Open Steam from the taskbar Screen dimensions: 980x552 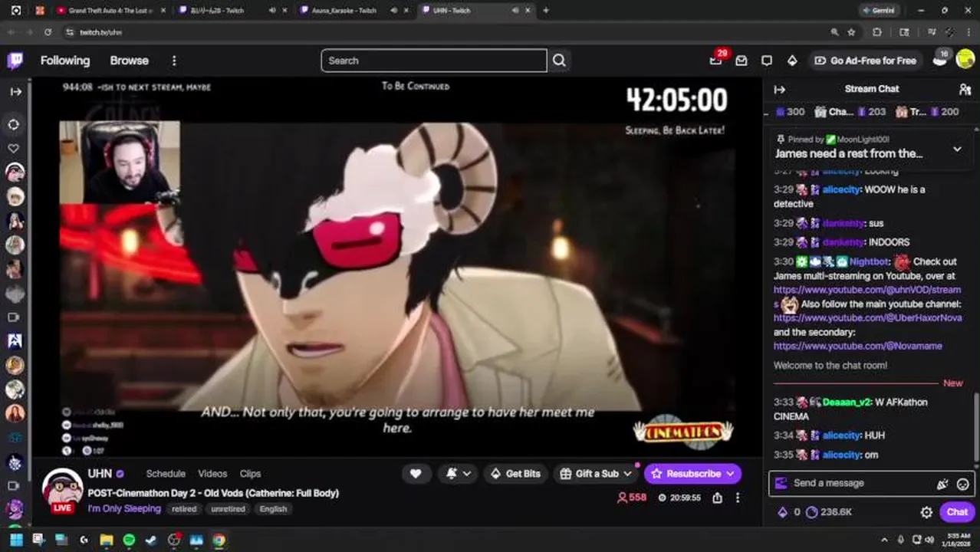[151, 540]
